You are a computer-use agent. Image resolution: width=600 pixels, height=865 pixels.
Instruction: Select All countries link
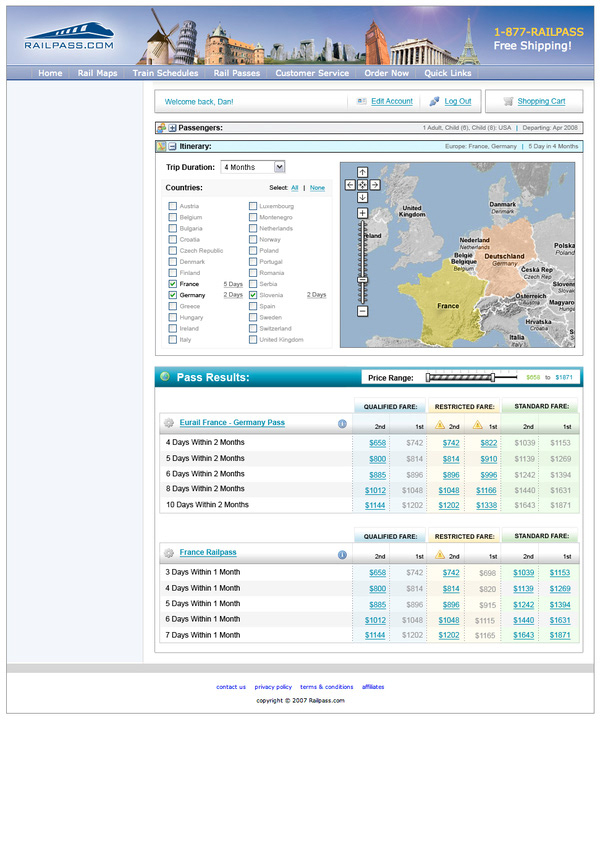point(294,188)
